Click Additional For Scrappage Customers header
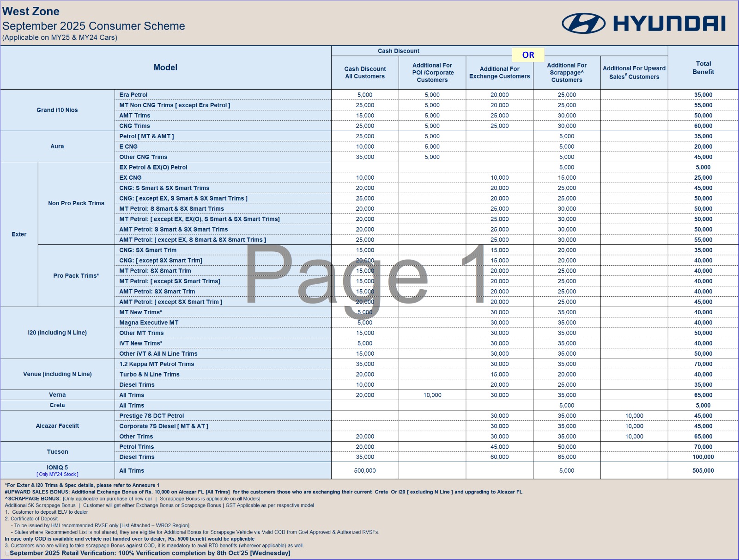739x560 pixels. pyautogui.click(x=567, y=73)
